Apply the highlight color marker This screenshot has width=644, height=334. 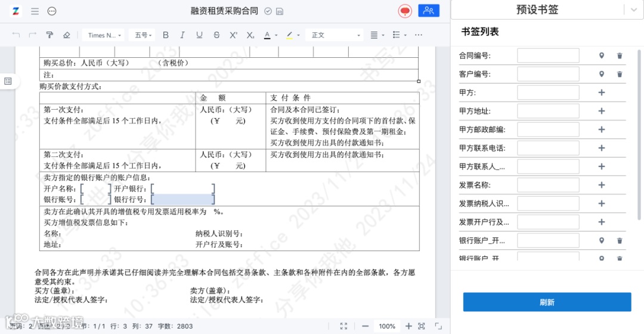point(290,35)
